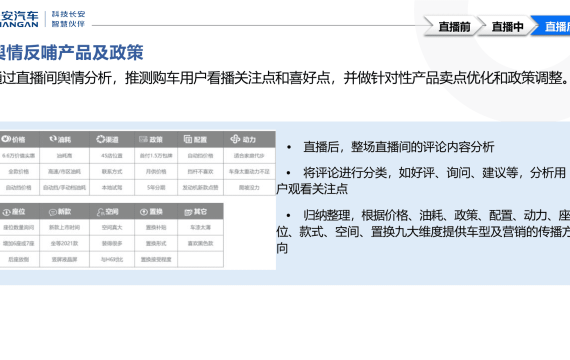Click the 置换形式 cell
Image resolution: width=570 pixels, height=360 pixels.
(156, 243)
